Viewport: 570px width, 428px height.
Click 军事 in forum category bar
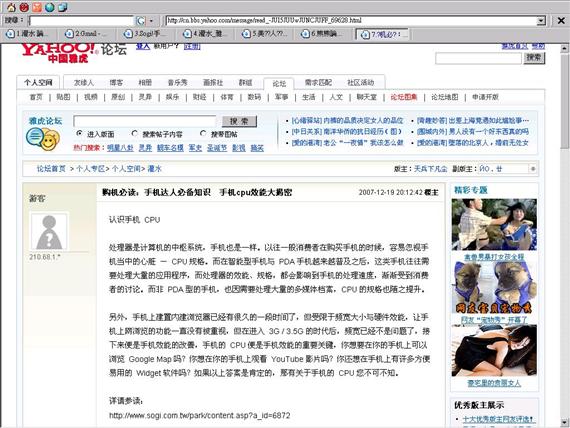281,97
